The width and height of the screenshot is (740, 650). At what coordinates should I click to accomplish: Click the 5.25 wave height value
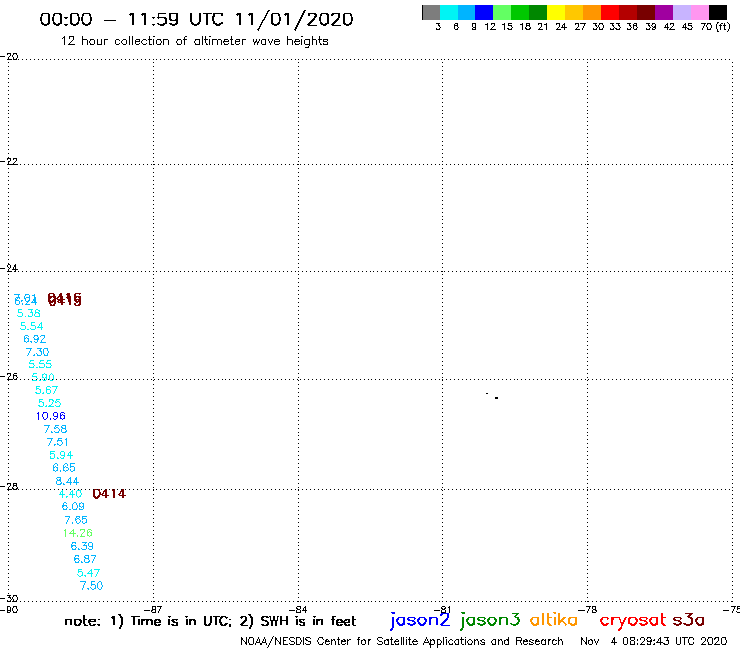[x=50, y=403]
